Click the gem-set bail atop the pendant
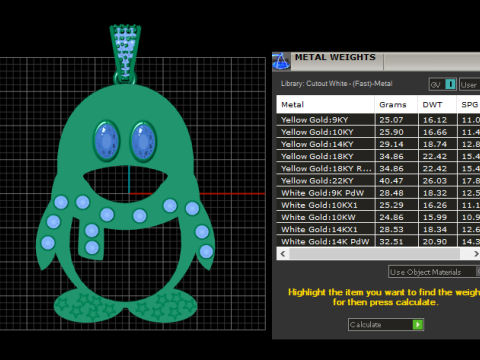This screenshot has width=480, height=360. [125, 53]
